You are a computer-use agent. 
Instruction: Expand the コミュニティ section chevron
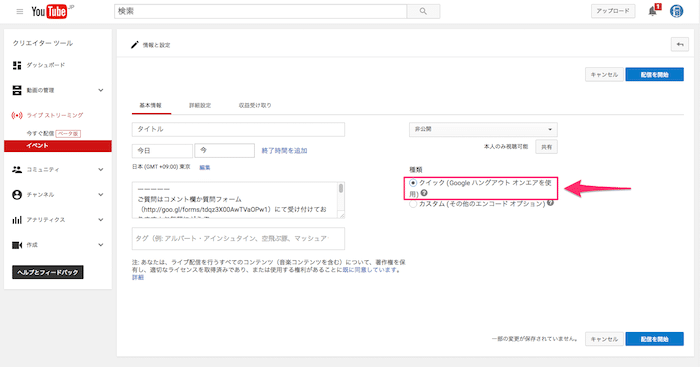[101, 170]
